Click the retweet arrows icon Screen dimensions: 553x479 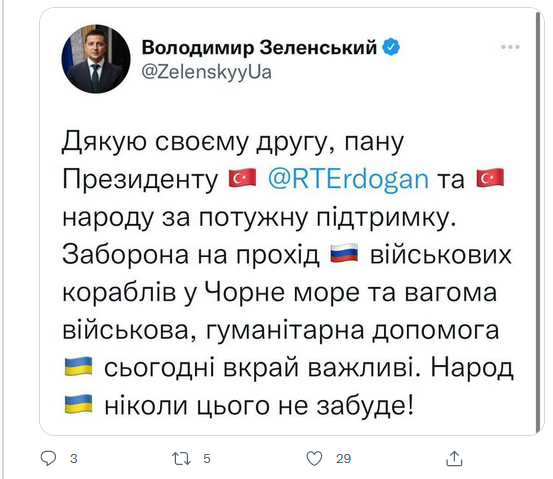(x=181, y=459)
